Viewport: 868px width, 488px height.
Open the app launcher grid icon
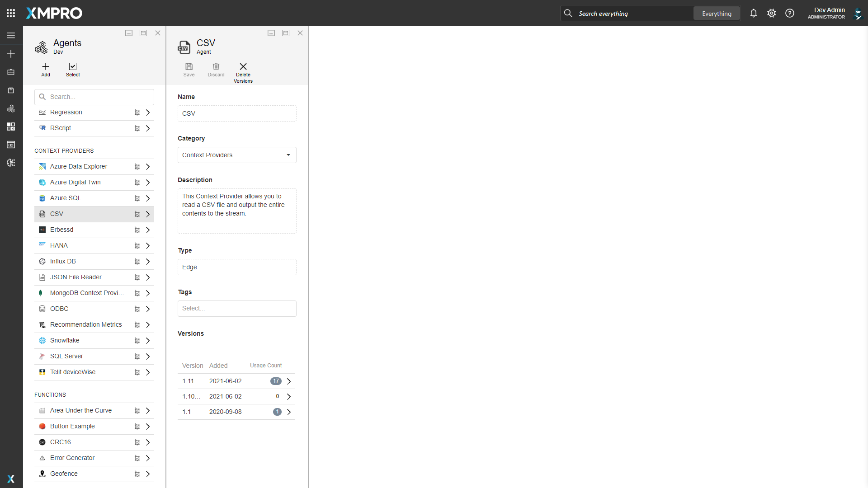(x=11, y=13)
